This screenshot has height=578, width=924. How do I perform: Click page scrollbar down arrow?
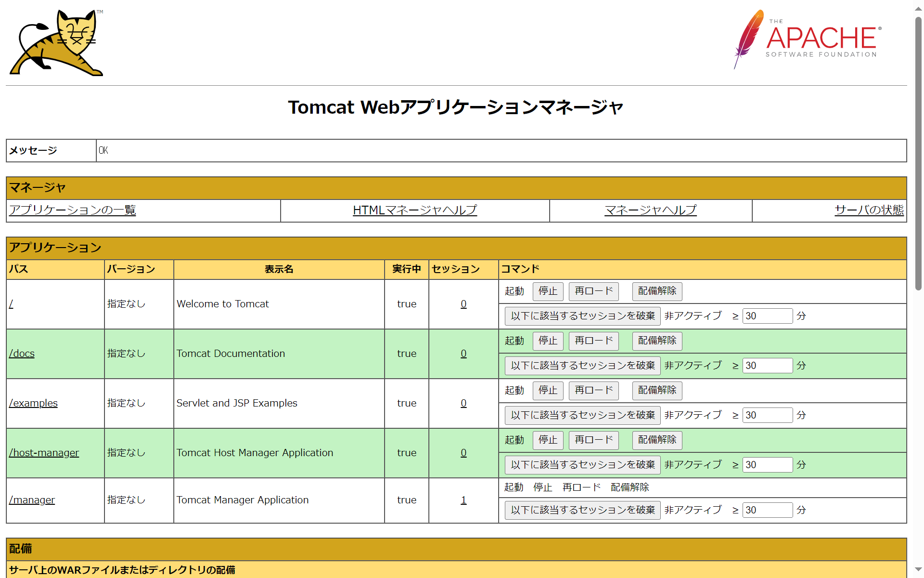(x=918, y=570)
